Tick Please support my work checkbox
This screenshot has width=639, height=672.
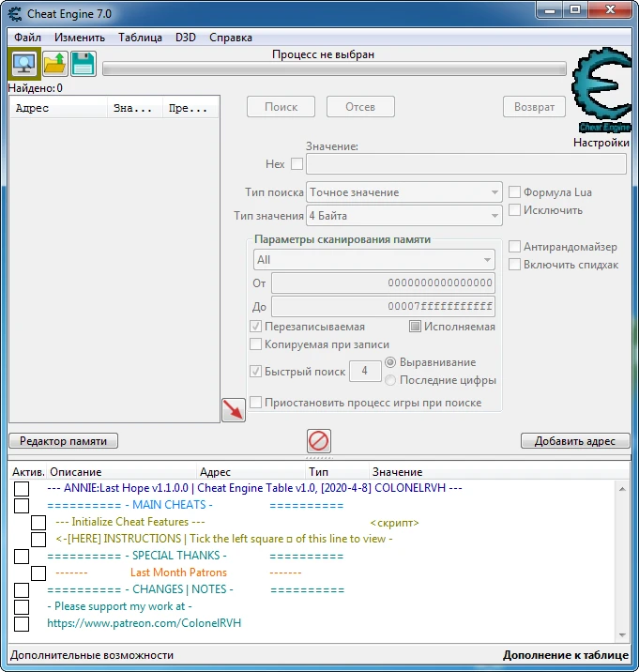(x=22, y=607)
